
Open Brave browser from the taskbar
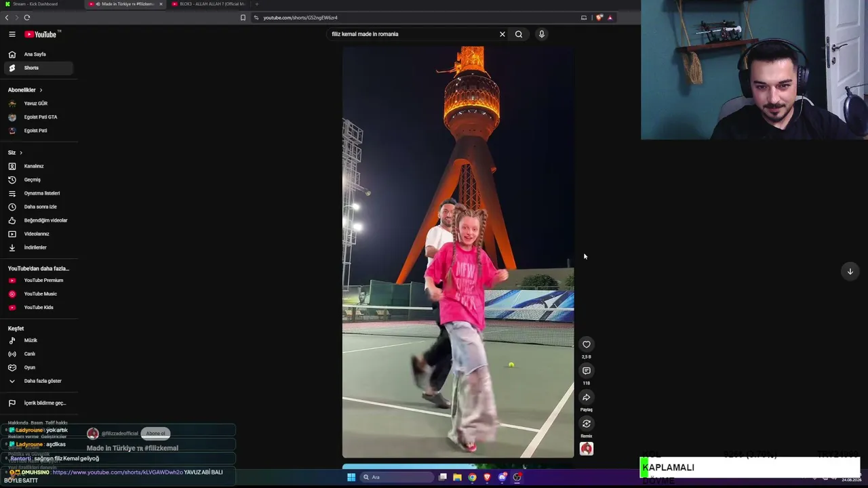click(488, 477)
